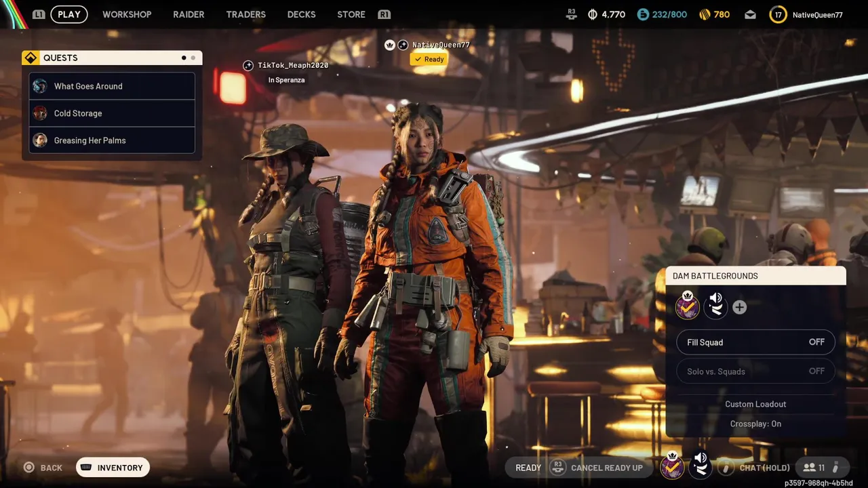
Task: Click the speaking squadmate avatar in bottom bar
Action: coord(701,466)
